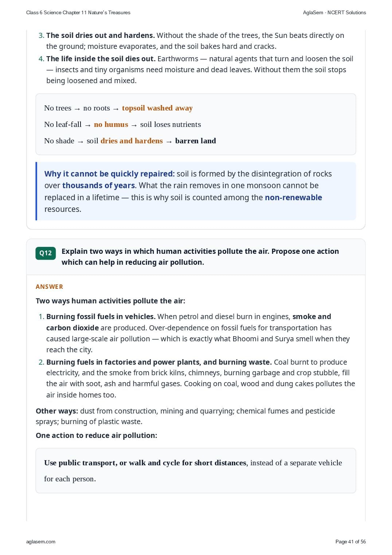Click the 'dries and hardens' highlighted phrase
The image size is (392, 555).
pos(132,141)
